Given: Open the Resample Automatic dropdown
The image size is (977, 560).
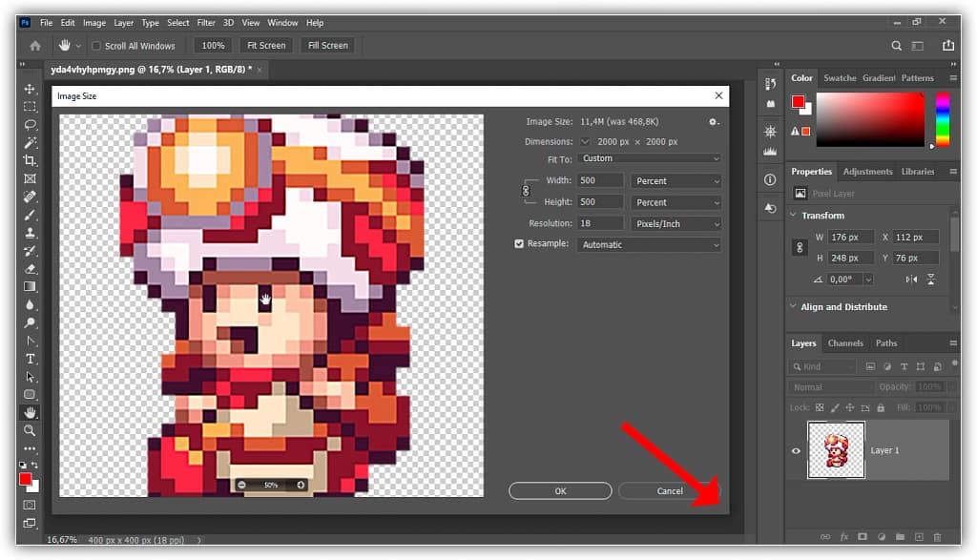Looking at the screenshot, I should pyautogui.click(x=649, y=245).
